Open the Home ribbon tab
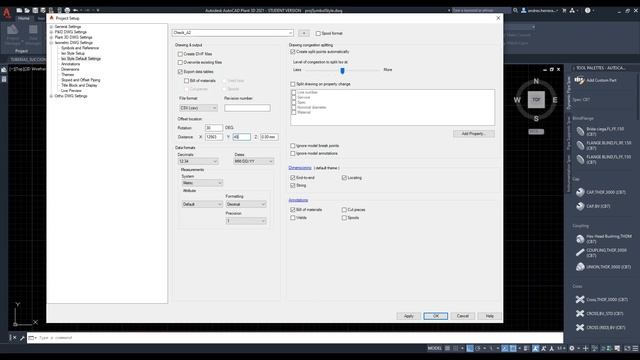The height and width of the screenshot is (360, 640). point(24,18)
